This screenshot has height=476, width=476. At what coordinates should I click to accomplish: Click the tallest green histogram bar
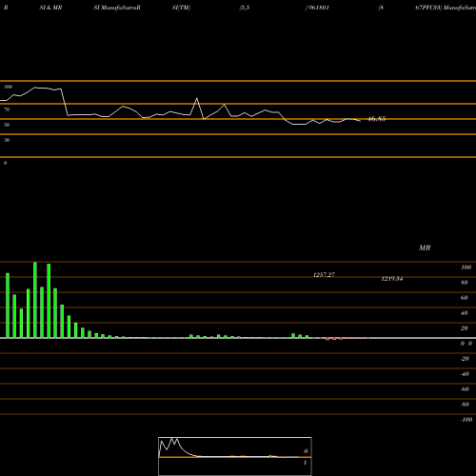click(35, 300)
